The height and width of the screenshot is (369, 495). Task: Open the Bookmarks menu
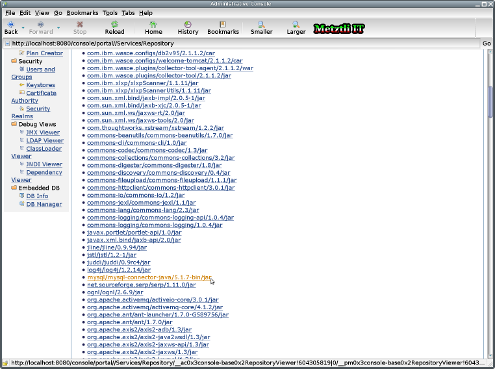pos(82,13)
